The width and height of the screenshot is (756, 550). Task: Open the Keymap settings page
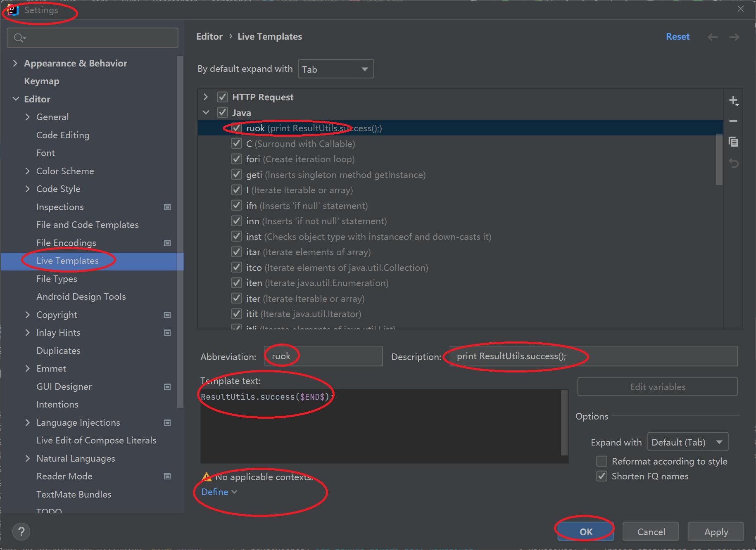[42, 81]
